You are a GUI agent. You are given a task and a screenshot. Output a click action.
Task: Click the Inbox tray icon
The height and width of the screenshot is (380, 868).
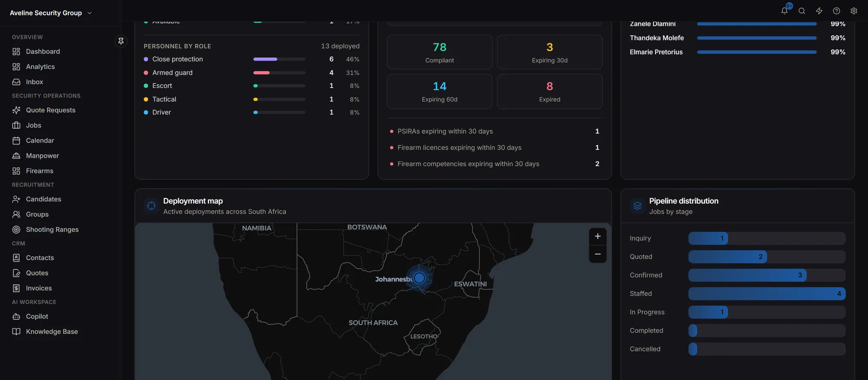(16, 82)
